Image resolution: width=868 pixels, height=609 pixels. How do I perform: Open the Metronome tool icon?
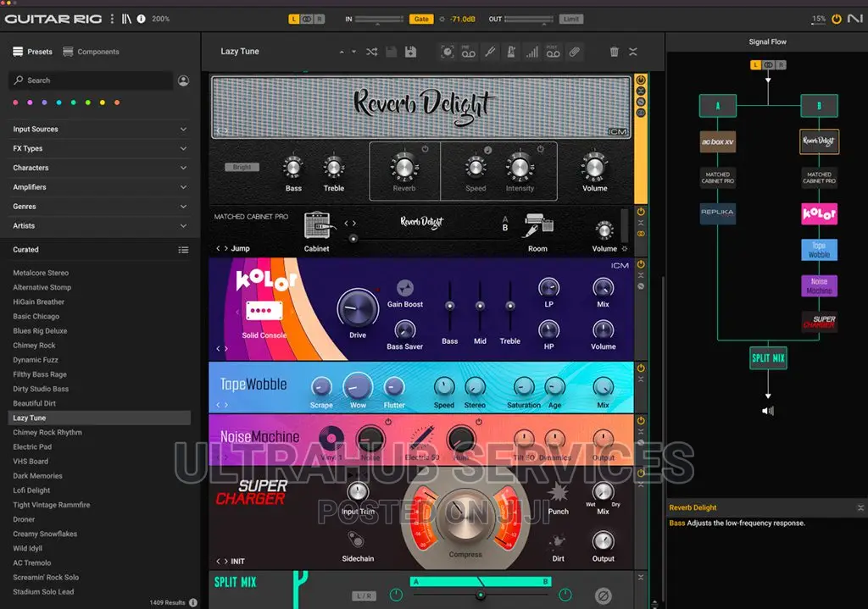511,52
